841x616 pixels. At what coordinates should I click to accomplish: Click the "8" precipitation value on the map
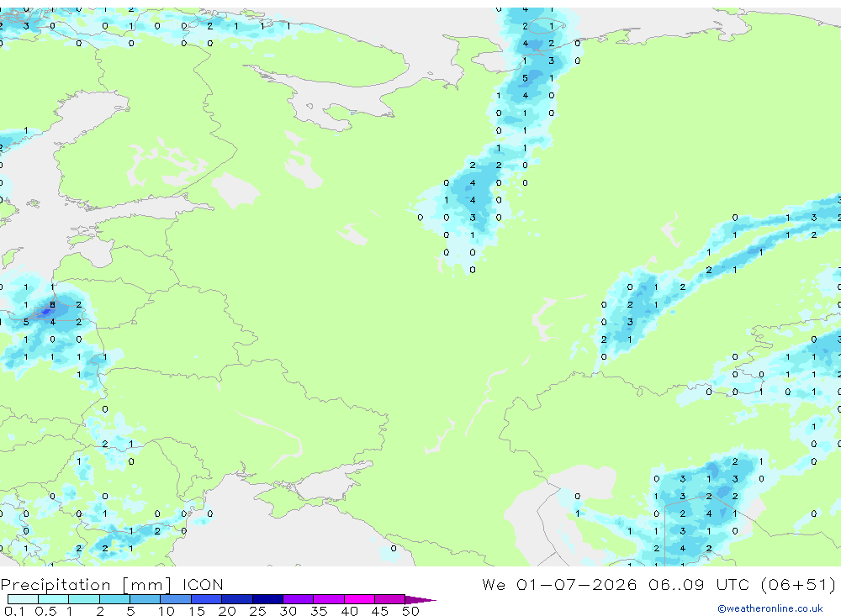click(x=52, y=304)
